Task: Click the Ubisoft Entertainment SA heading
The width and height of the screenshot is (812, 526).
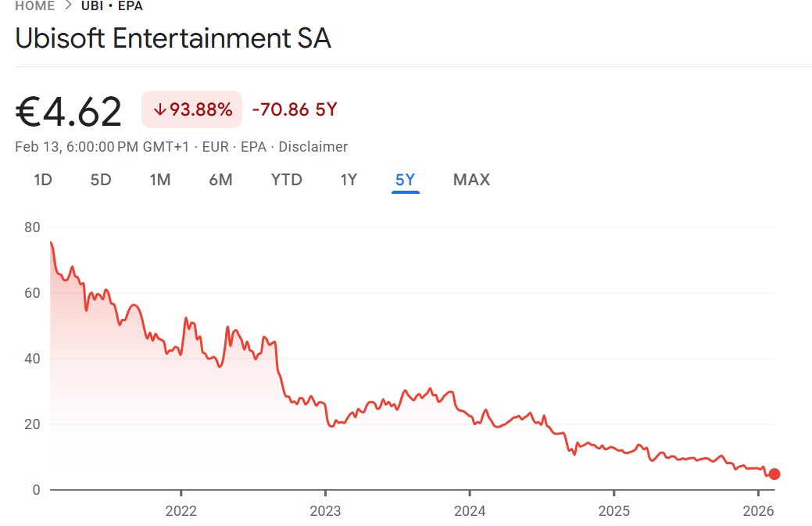Action: [x=173, y=39]
